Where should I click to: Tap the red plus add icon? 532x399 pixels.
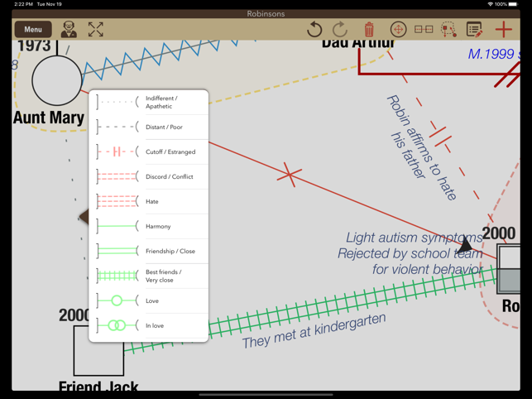pos(503,30)
